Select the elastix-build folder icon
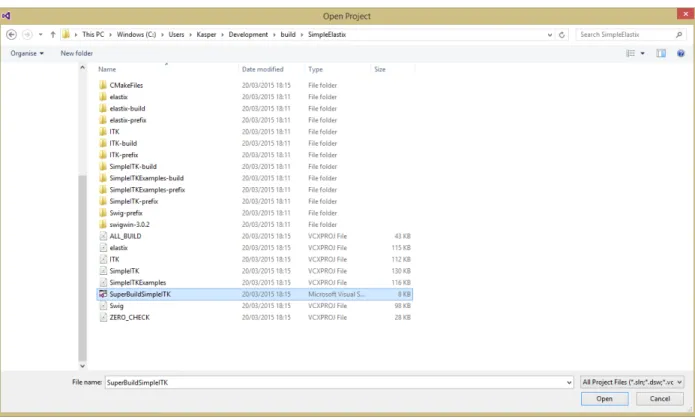The width and height of the screenshot is (695, 420). [103, 108]
